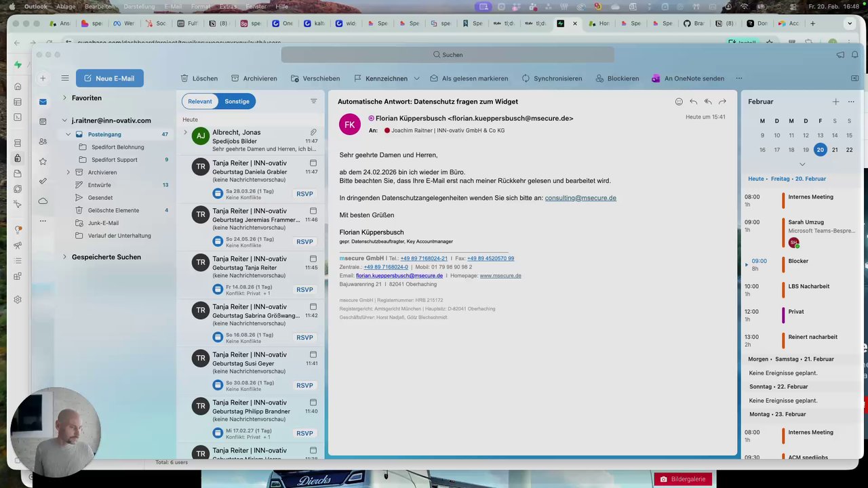The width and height of the screenshot is (868, 488).
Task: Open the notifications bell icon
Action: (855, 54)
